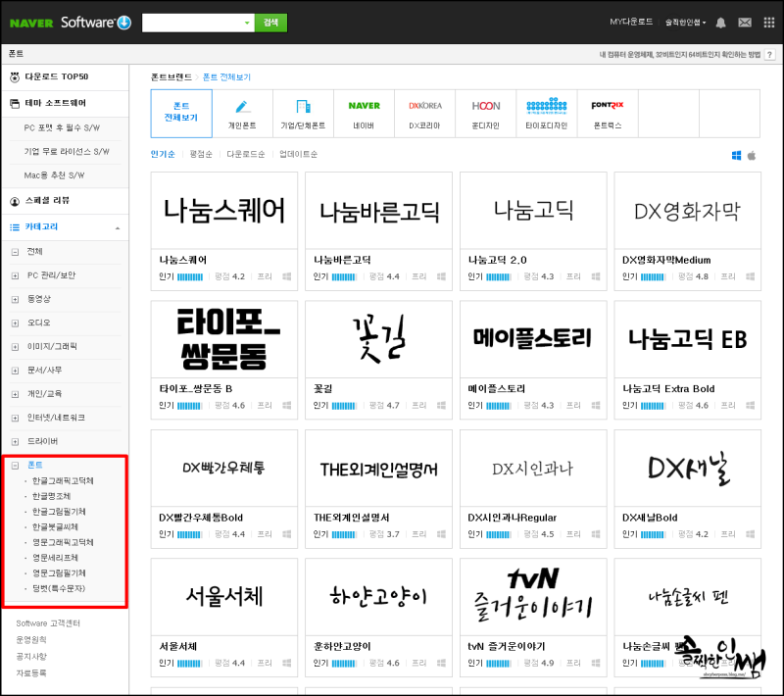Collapse the 카테고리 section arrow
The height and width of the screenshot is (696, 784).
[x=118, y=228]
